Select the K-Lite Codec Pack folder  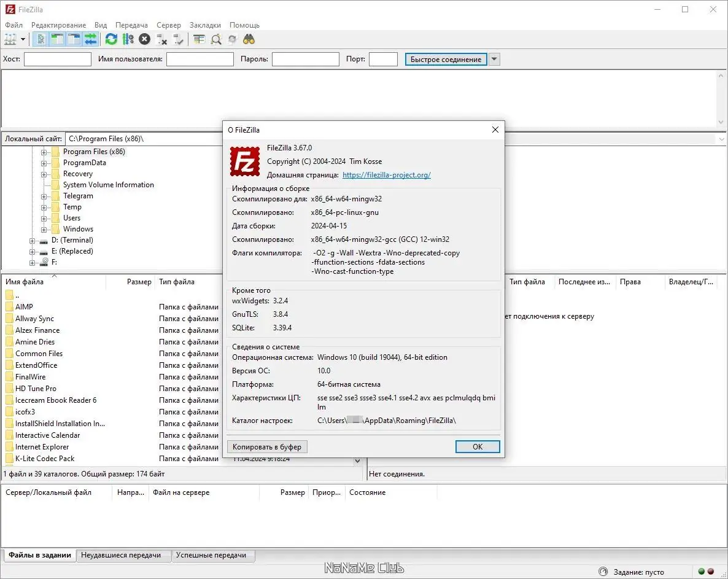45,458
